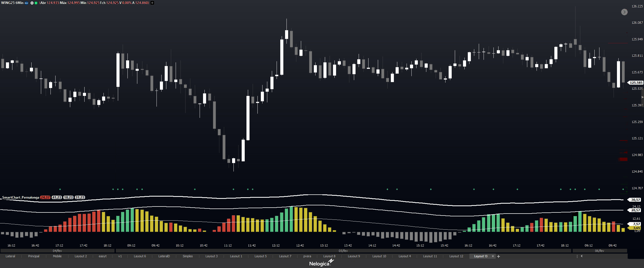Click the red 24,37 indicator value badge

45,197
